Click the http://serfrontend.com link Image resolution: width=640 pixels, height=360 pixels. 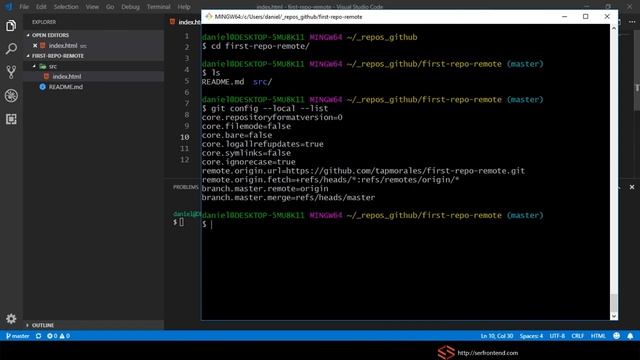coord(487,353)
